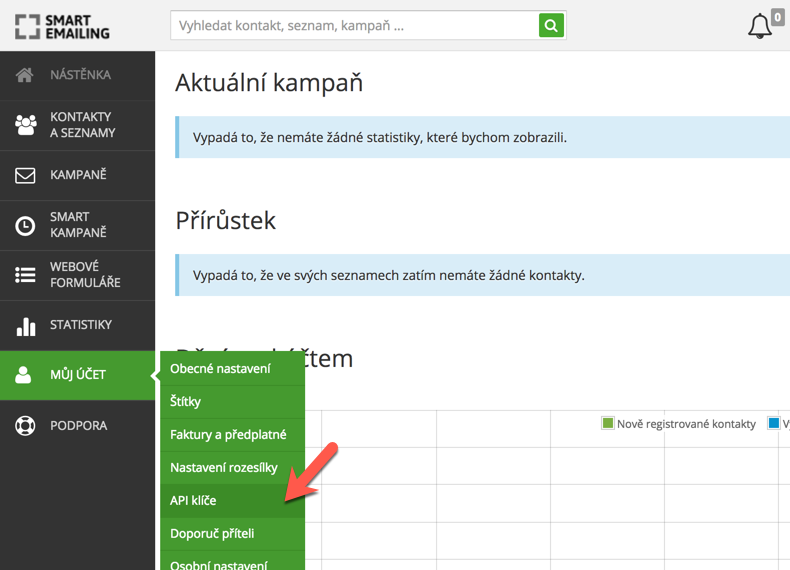Open Osobní nastavení submenu item
Image resolution: width=790 pixels, height=570 pixels.
click(219, 563)
